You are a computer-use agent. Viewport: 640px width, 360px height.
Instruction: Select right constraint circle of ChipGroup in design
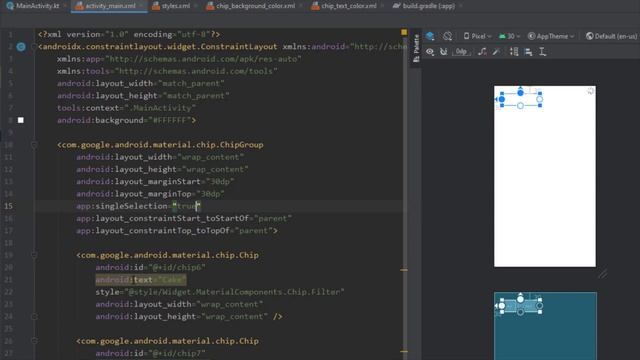click(539, 99)
